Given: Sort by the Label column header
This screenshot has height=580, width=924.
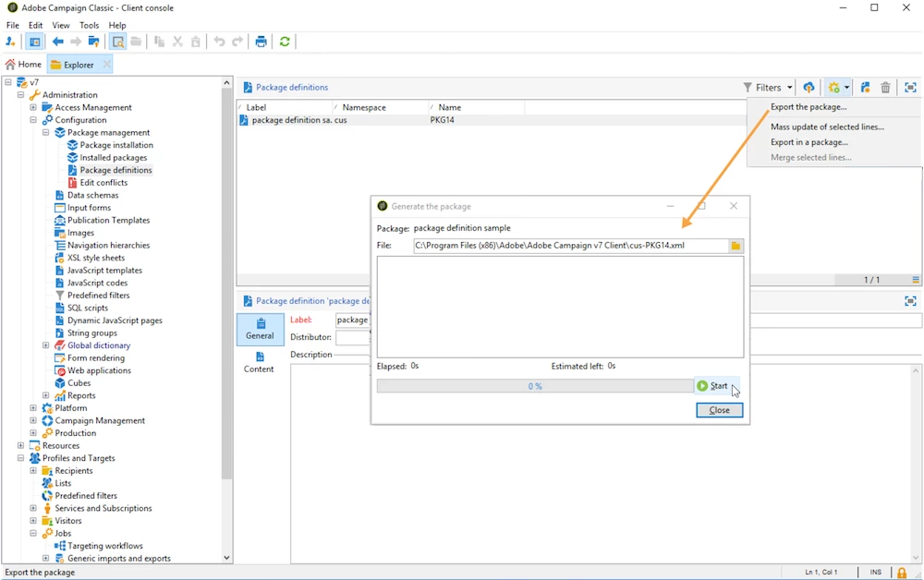Looking at the screenshot, I should 285,107.
